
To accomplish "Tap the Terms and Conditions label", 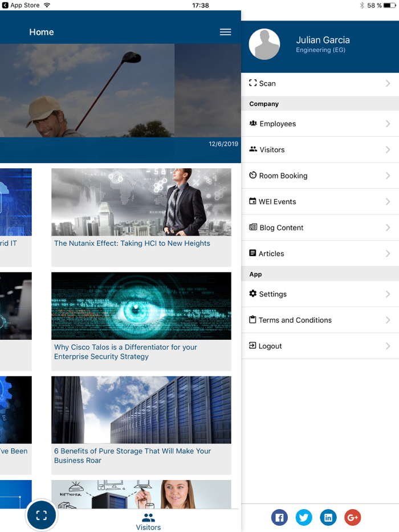I will [295, 320].
